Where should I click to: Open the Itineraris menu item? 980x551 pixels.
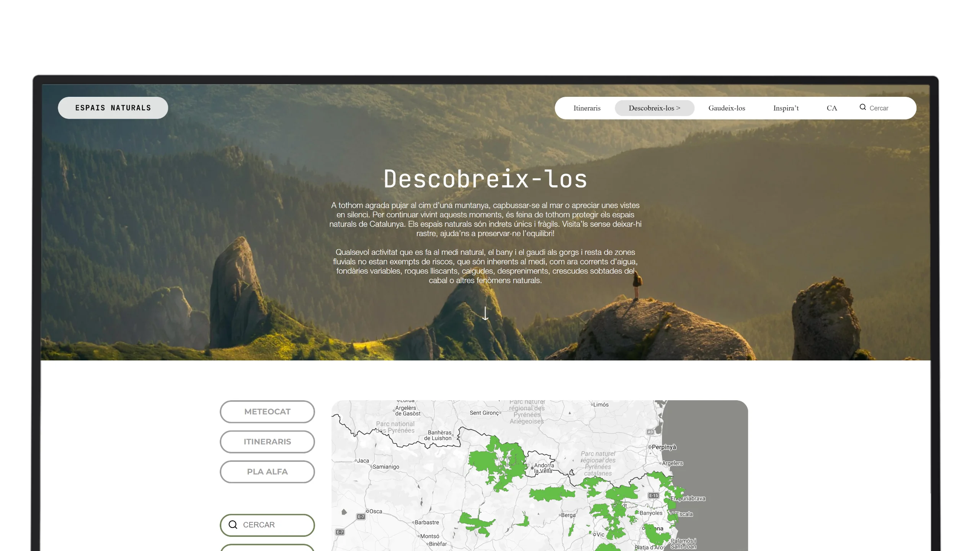click(x=587, y=108)
